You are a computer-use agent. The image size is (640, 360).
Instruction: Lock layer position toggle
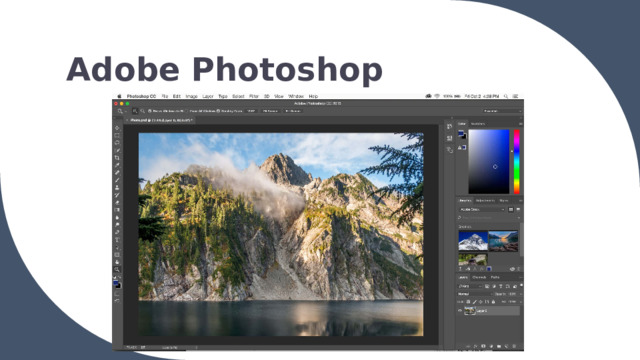pyautogui.click(x=480, y=302)
